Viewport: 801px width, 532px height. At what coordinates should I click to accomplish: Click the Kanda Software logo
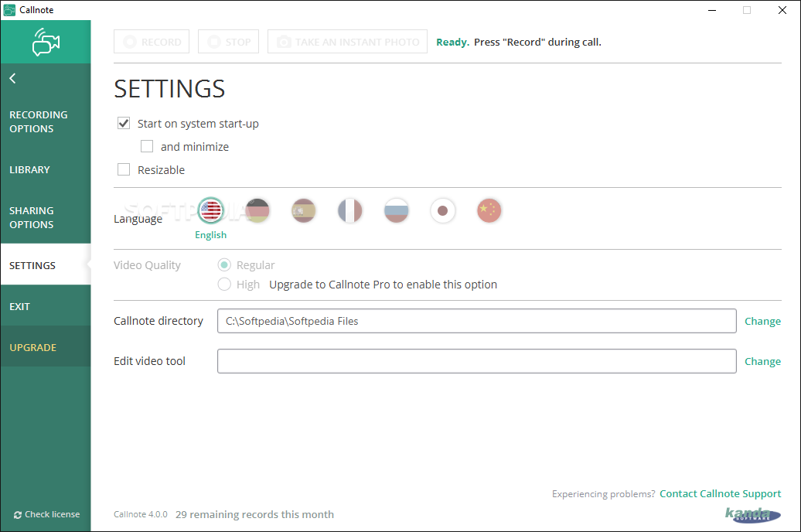753,515
